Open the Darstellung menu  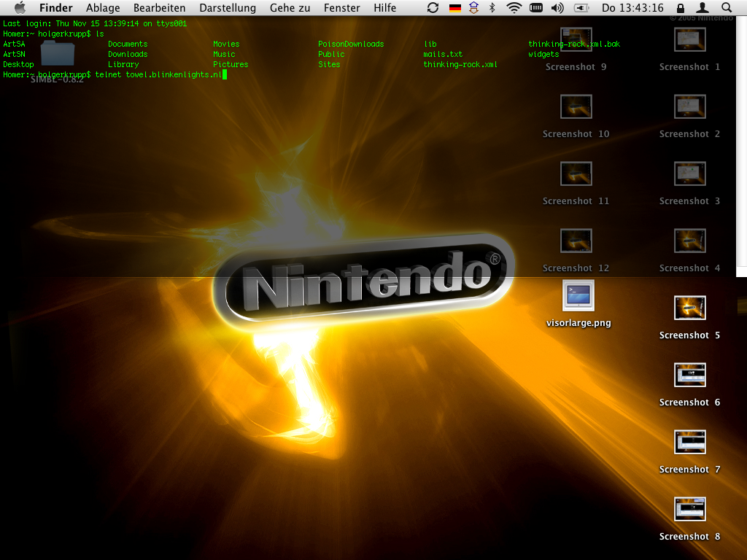tap(228, 7)
